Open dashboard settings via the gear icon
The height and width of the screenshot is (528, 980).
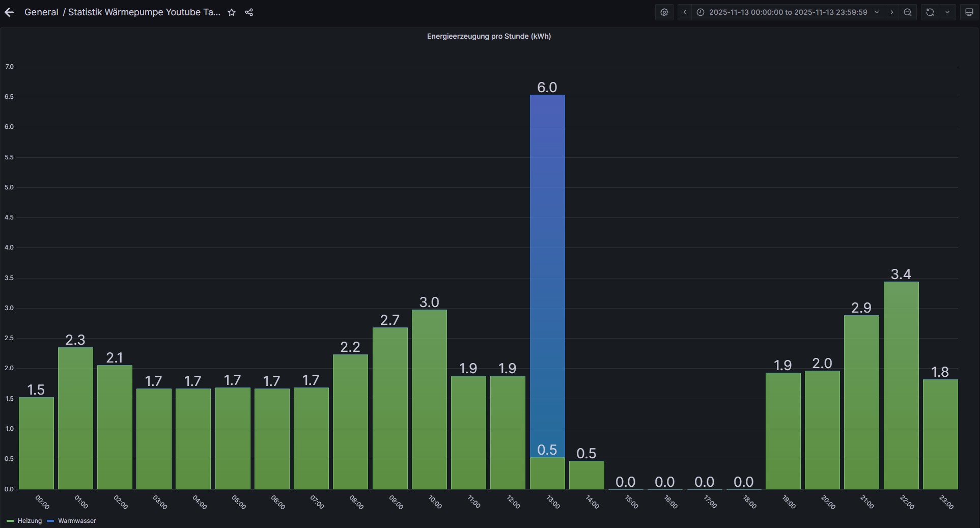(x=664, y=12)
